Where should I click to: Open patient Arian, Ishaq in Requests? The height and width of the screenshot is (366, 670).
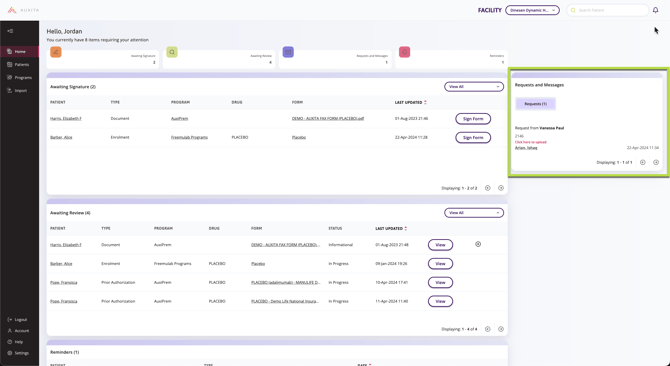pyautogui.click(x=526, y=148)
